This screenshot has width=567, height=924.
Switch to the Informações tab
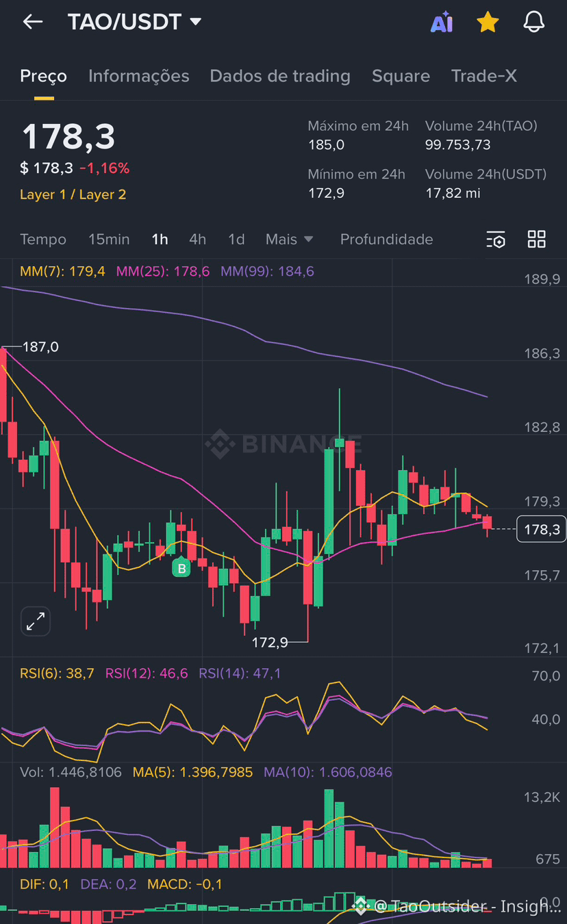[x=138, y=76]
